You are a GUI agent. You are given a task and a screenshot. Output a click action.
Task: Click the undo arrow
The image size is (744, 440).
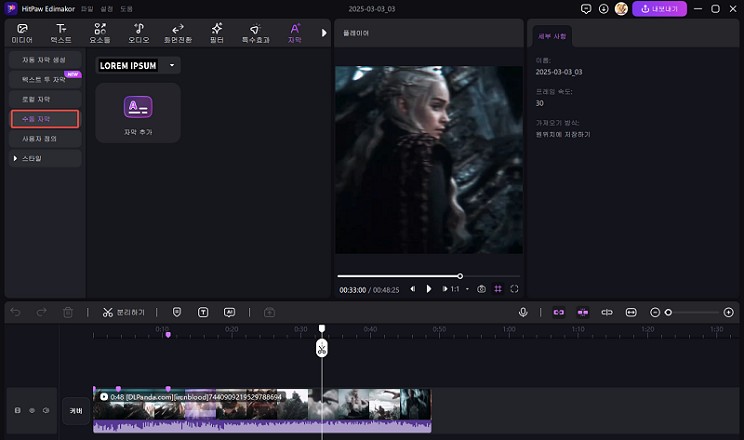[x=16, y=312]
